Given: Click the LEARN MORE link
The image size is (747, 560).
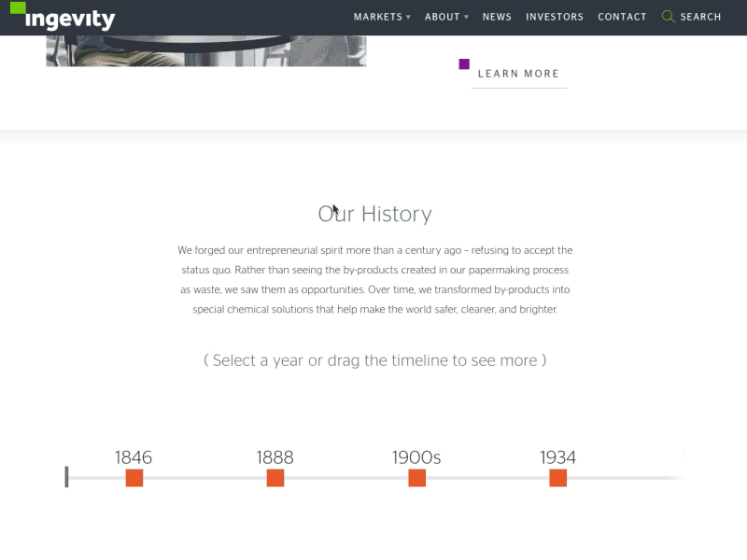Looking at the screenshot, I should (x=519, y=73).
